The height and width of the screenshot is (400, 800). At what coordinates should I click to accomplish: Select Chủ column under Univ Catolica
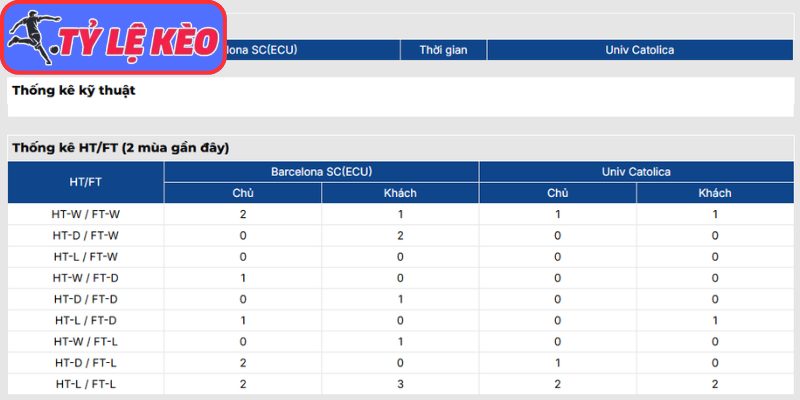557,193
